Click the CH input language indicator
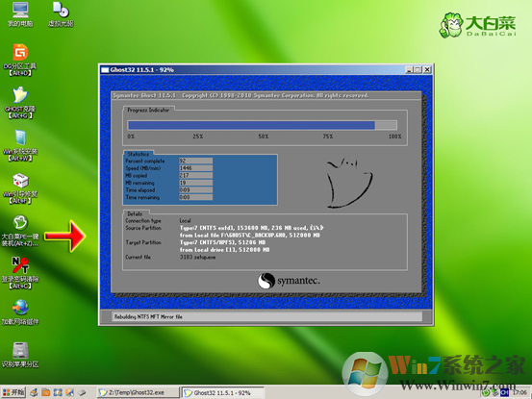Screen dimensions: 532x399 [x=504, y=392]
